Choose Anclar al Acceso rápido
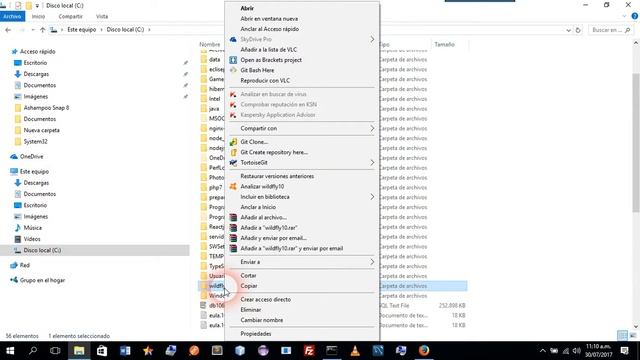Viewport: 640px width, 360px height. 269,29
